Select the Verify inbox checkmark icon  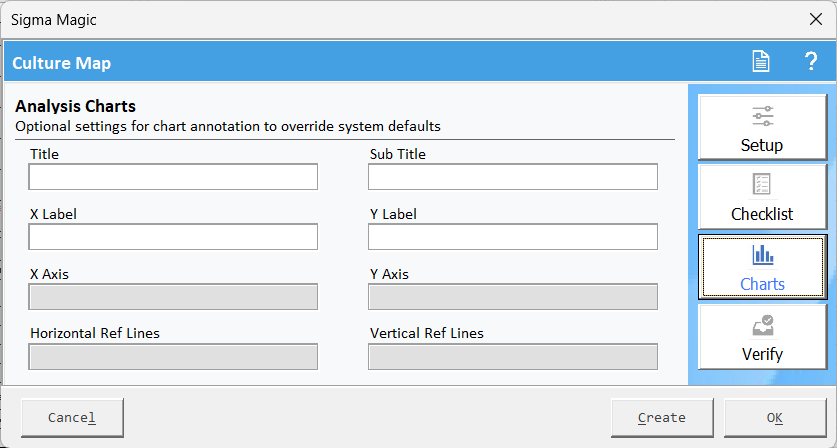coord(762,326)
